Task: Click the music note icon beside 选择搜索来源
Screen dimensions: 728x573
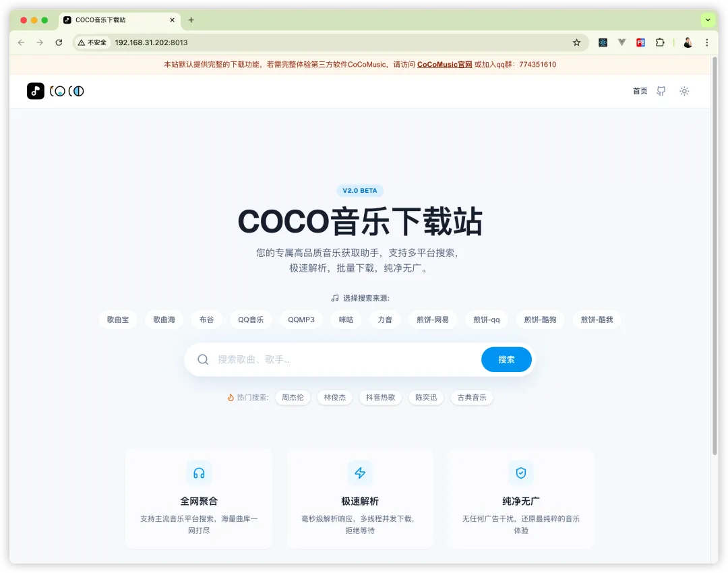Action: [335, 298]
